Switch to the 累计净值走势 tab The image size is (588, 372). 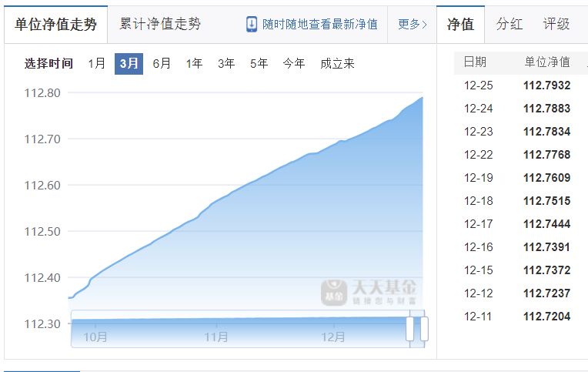click(160, 24)
